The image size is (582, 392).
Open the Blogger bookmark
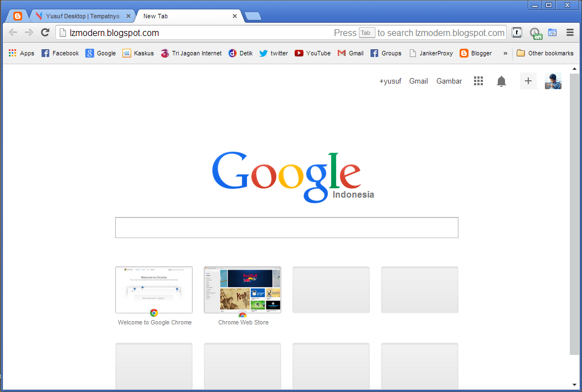pos(476,53)
